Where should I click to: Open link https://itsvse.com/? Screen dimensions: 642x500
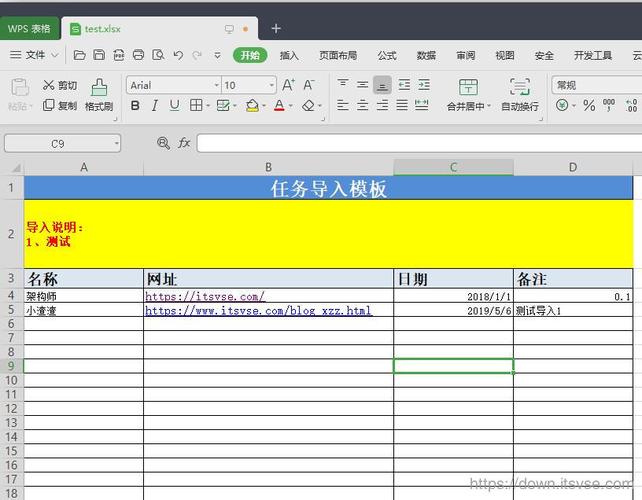pos(205,296)
